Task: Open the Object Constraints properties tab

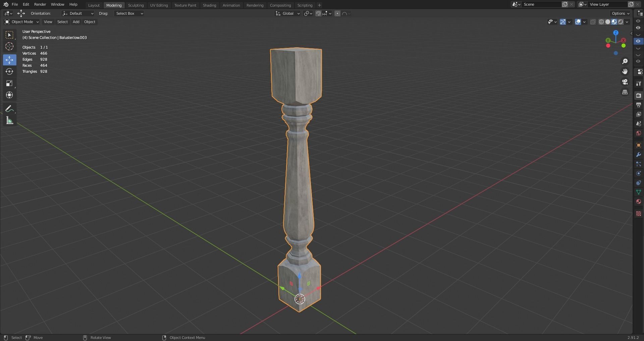Action: (639, 183)
